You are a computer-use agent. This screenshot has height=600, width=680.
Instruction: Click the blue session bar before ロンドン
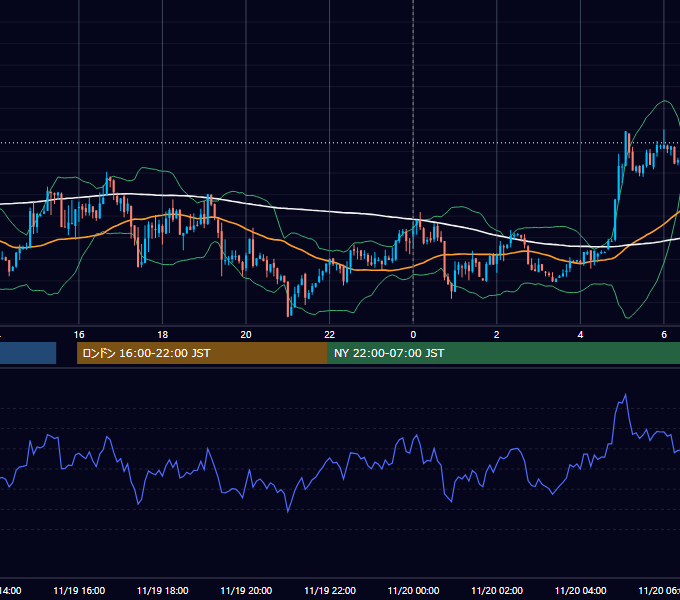click(x=28, y=353)
